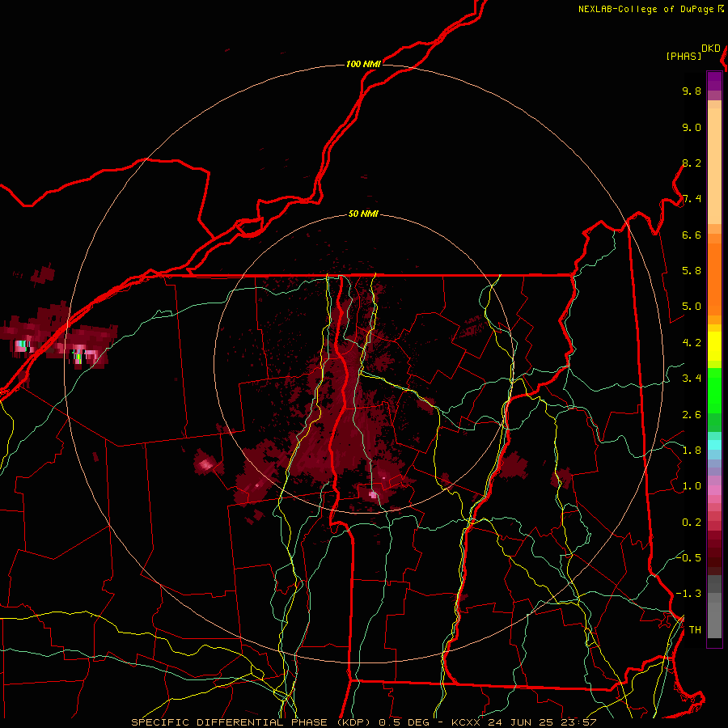Click the 9.8 legend value
The width and height of the screenshot is (728, 728).
(x=692, y=91)
